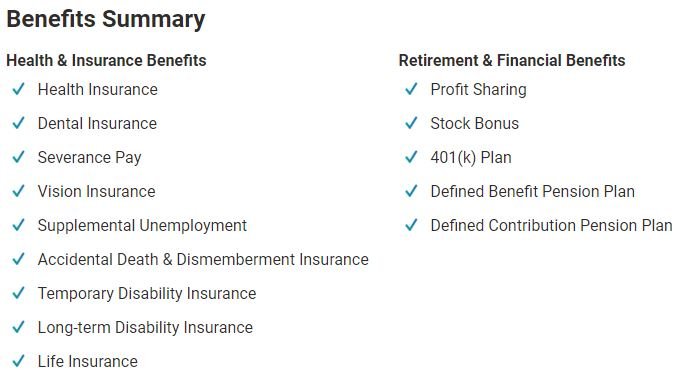
Task: Click the Accidental Death & Dismemberment Insurance text
Action: tap(203, 259)
